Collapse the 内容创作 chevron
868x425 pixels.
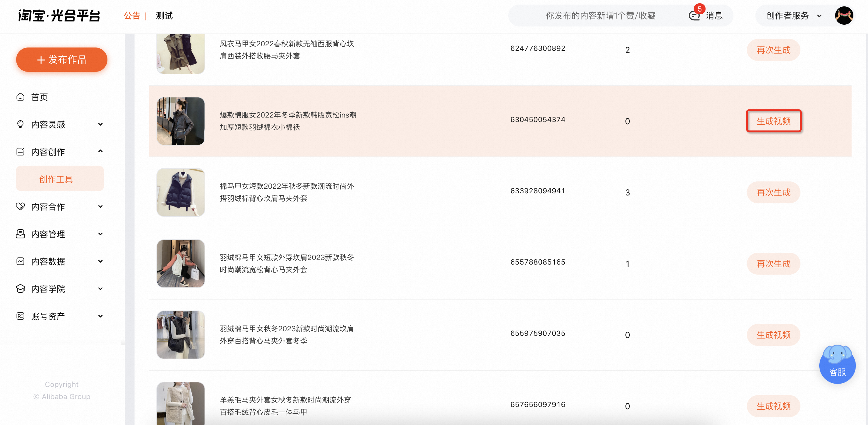100,151
